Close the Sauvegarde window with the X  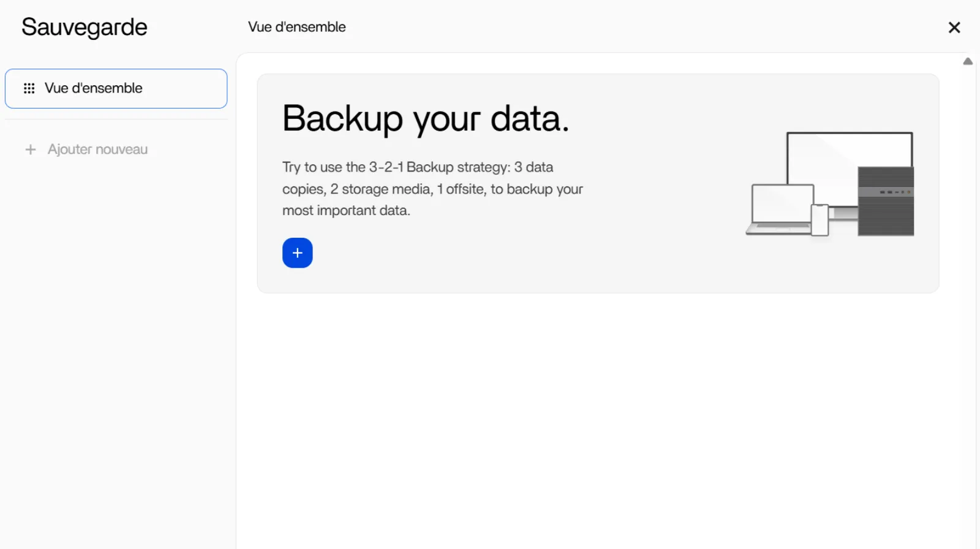(954, 28)
